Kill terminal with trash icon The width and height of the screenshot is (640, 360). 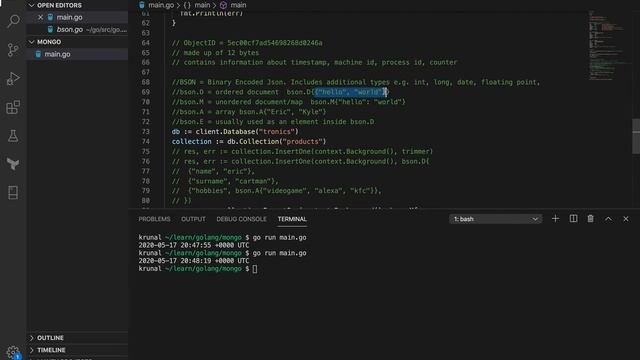(591, 219)
